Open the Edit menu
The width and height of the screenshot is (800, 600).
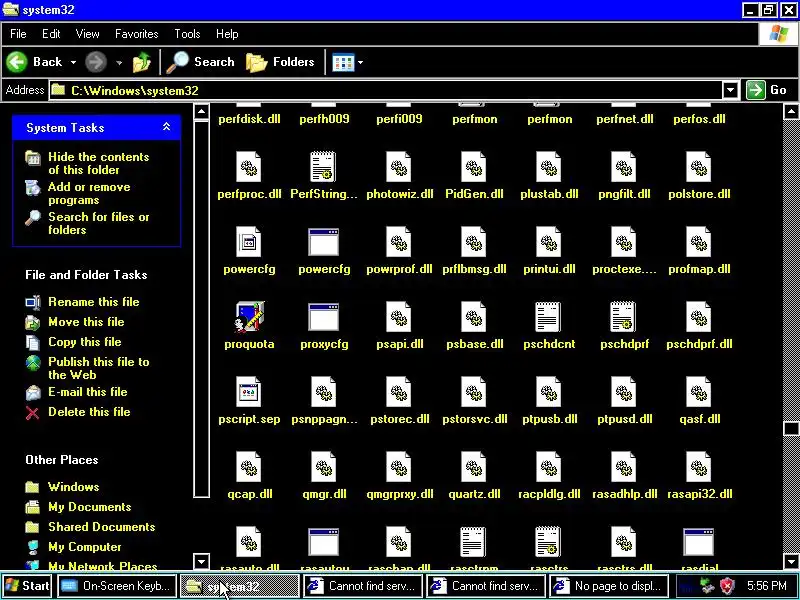click(x=51, y=34)
